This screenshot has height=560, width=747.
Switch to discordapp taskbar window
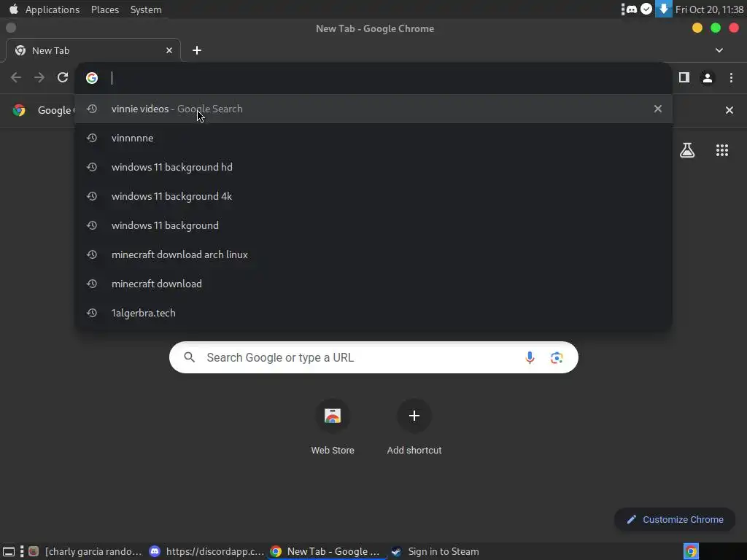(x=206, y=551)
